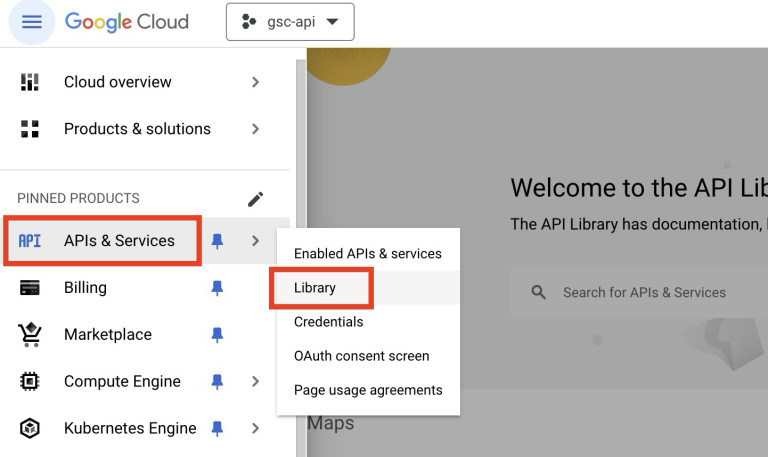Screen dimensions: 768x457
Task: Open Kubernetes Engine from the sidebar
Action: [130, 428]
